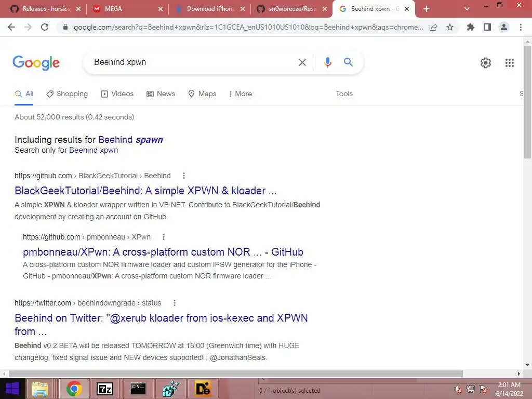Open the Beehind on Twitter result

tap(161, 325)
